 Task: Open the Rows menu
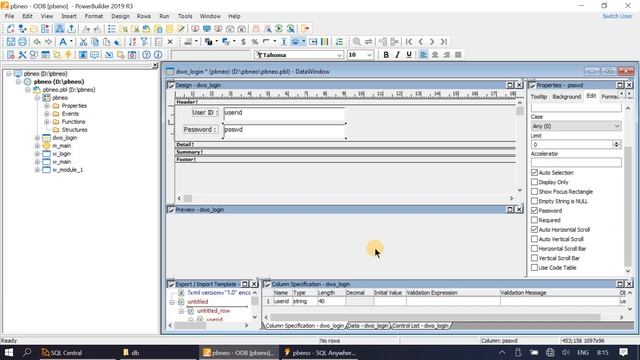144,16
